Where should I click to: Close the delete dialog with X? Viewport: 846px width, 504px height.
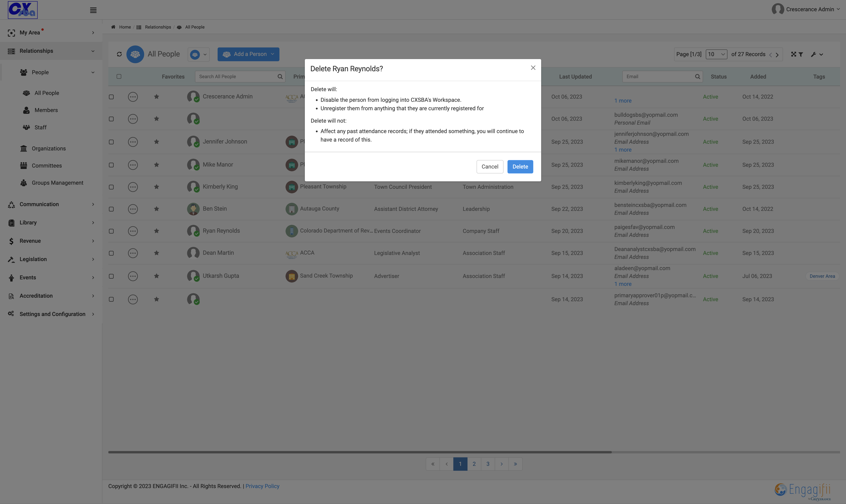[x=533, y=68]
